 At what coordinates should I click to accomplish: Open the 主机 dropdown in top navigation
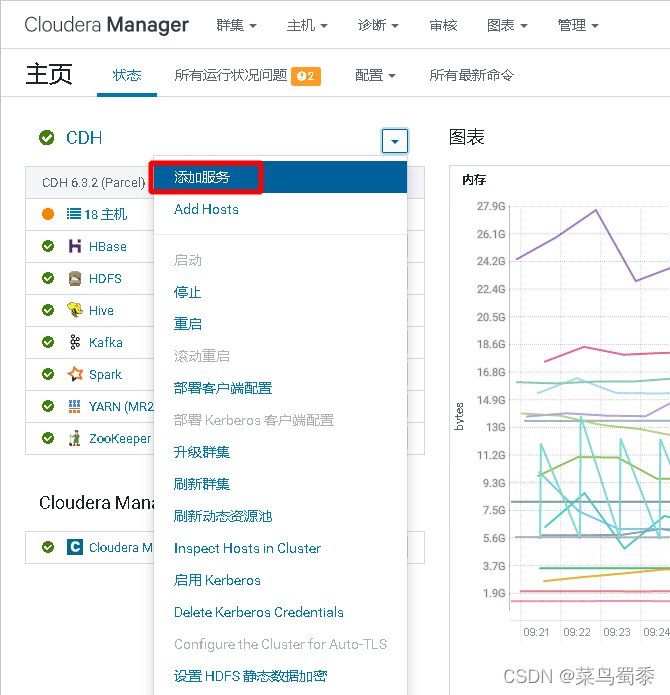pyautogui.click(x=307, y=25)
